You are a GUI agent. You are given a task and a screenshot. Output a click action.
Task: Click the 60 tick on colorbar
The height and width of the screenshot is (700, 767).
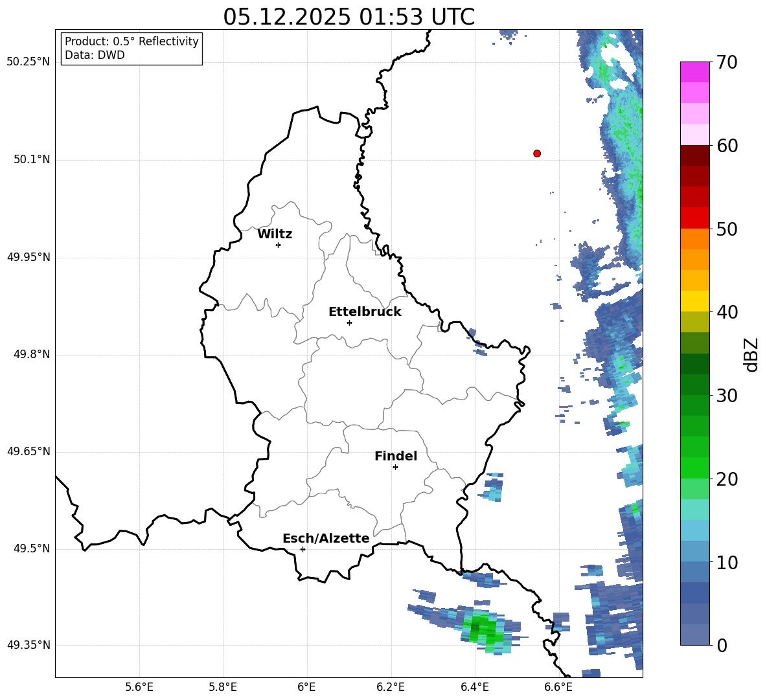coord(727,146)
